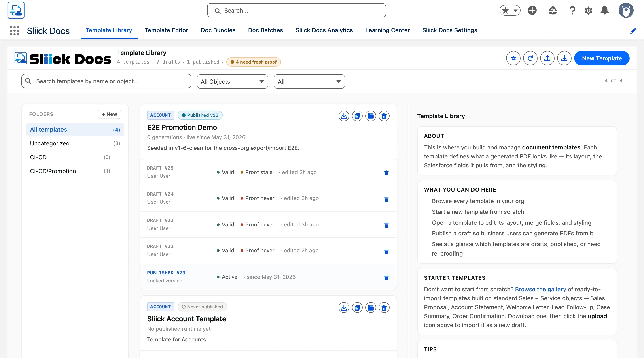Open the Setup gear icon

588,11
